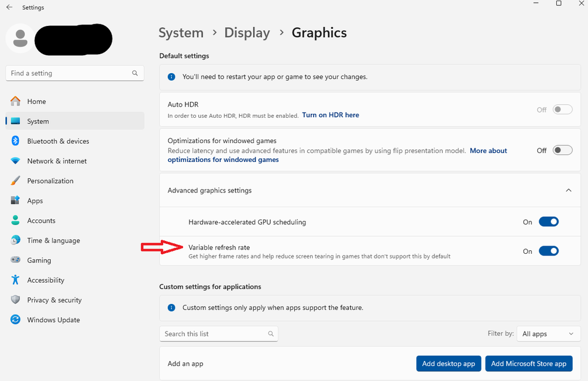Click the Variable refresh rate label
The width and height of the screenshot is (588, 381).
(x=219, y=247)
